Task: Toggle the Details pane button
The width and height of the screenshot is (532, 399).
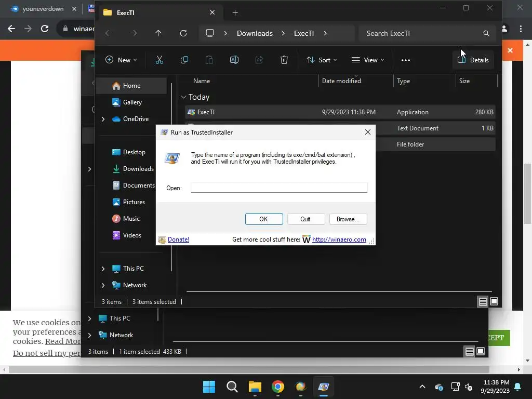Action: [473, 60]
